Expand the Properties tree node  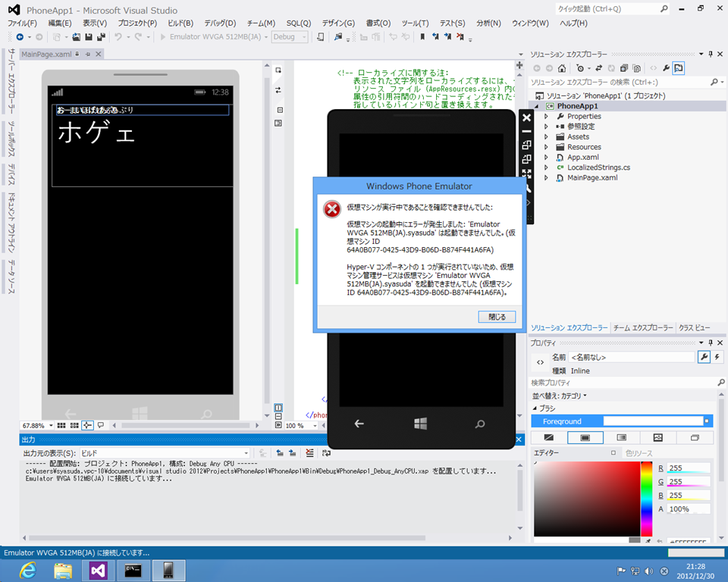(x=546, y=117)
